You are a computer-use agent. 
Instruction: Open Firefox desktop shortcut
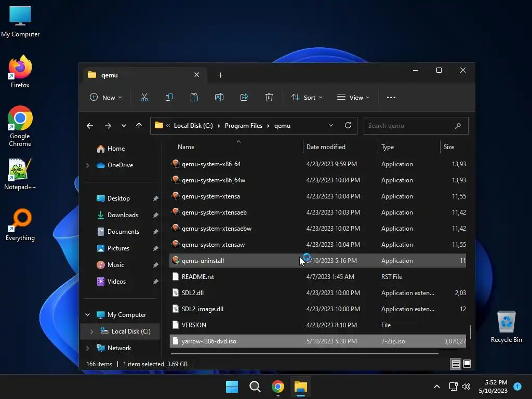click(20, 72)
